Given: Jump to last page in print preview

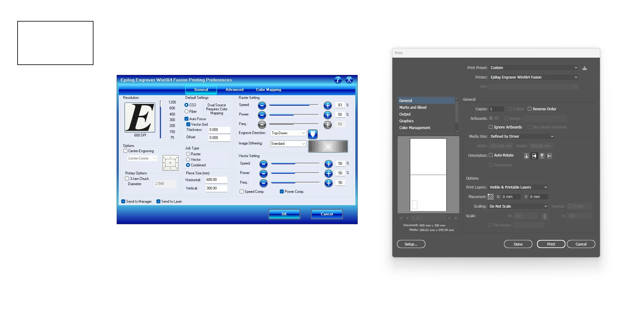Looking at the screenshot, I should 456,218.
